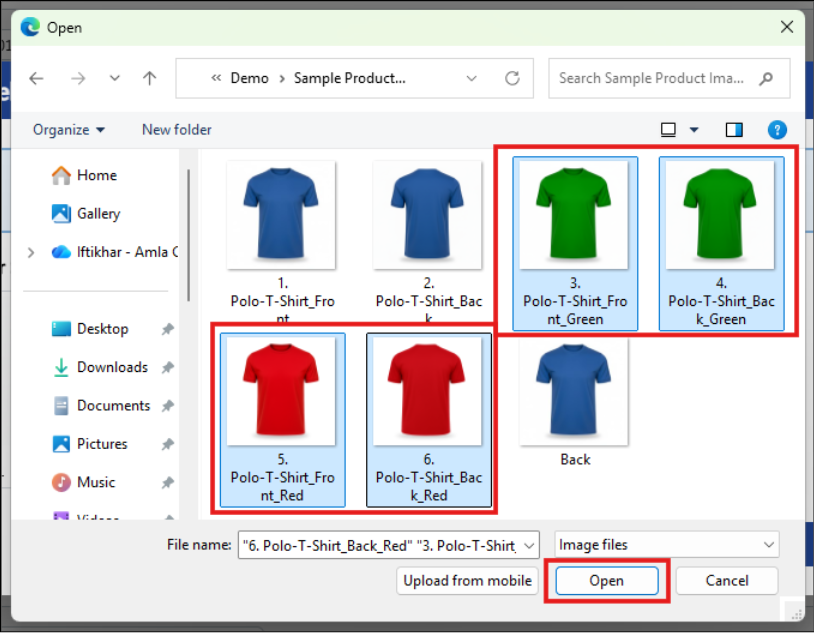This screenshot has width=814, height=633.
Task: Select the Polo-T-Shirt_Front_Green thumbnail
Action: [575, 243]
